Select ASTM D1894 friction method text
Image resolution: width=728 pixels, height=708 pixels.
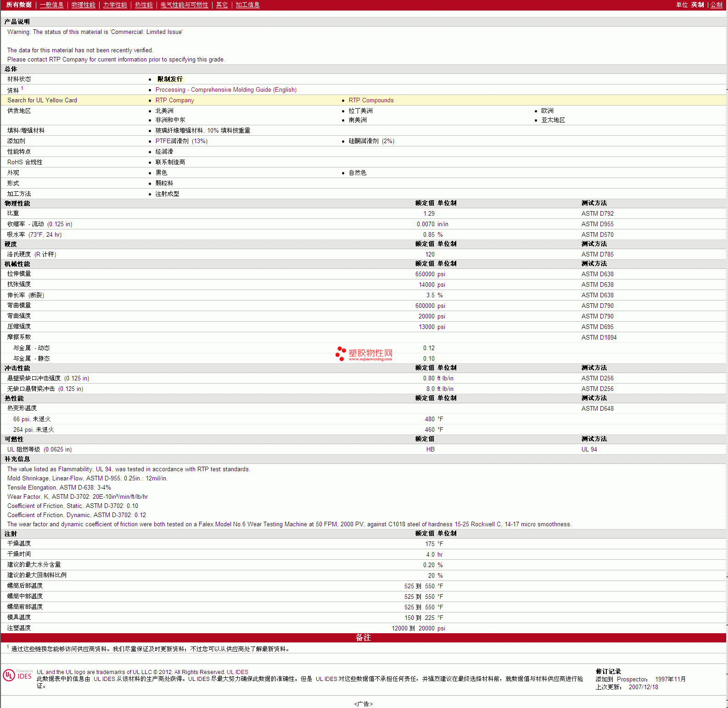click(599, 338)
